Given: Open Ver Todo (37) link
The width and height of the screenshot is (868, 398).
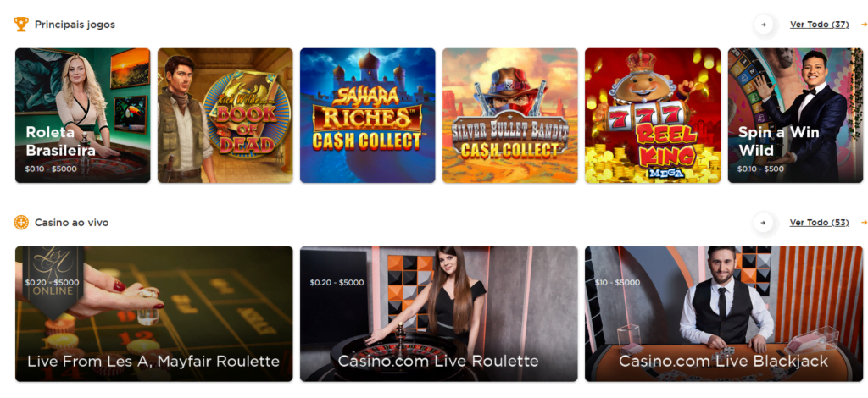Looking at the screenshot, I should 820,25.
